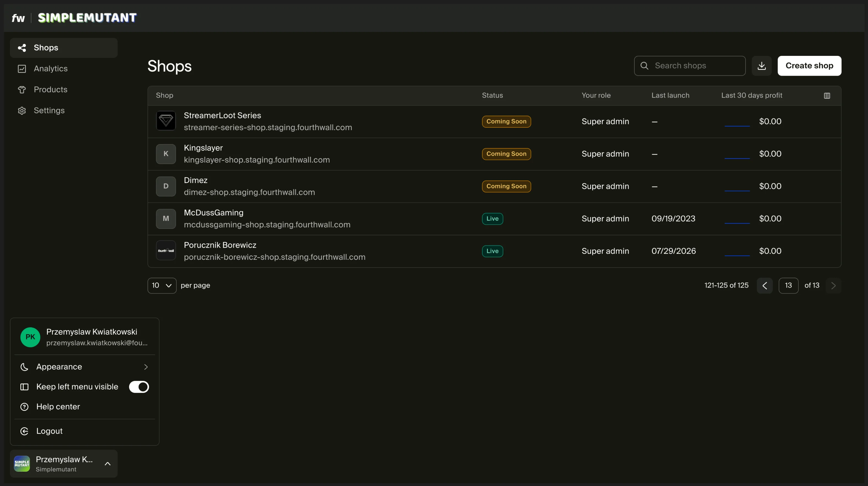The height and width of the screenshot is (486, 868).
Task: Open the Porucznik Borewicz shop name
Action: pos(220,245)
